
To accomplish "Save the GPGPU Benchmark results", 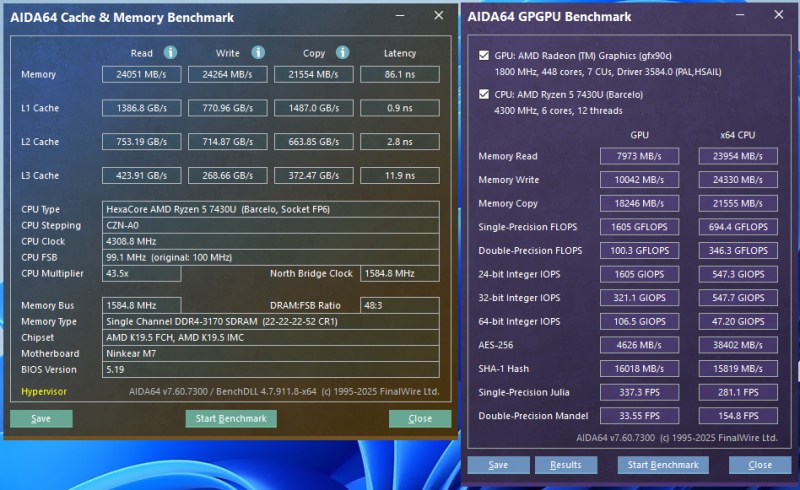I will (498, 465).
